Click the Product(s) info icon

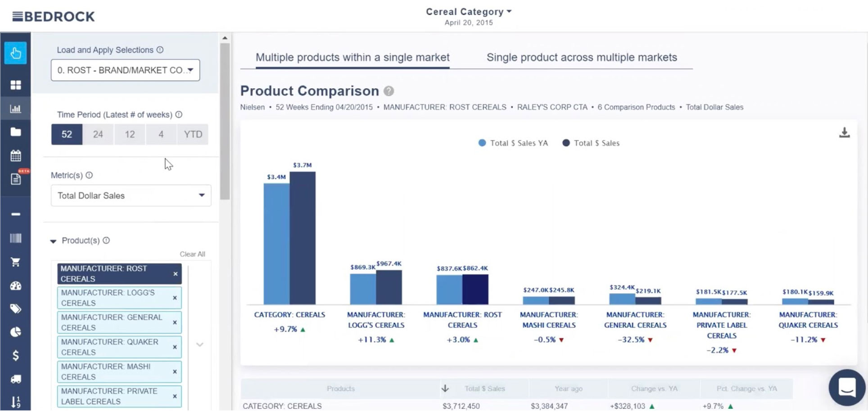point(106,241)
